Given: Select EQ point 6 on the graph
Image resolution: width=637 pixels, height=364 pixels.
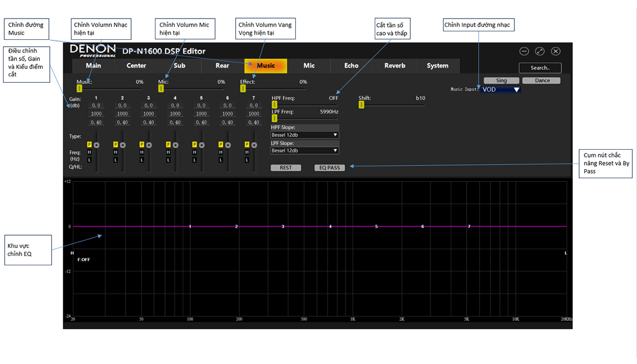Looking at the screenshot, I should pos(423,227).
